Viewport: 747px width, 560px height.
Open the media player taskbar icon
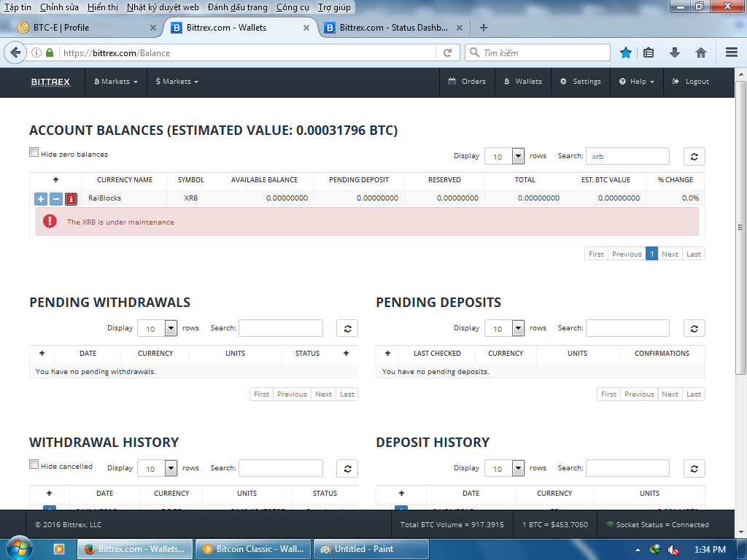click(x=59, y=549)
